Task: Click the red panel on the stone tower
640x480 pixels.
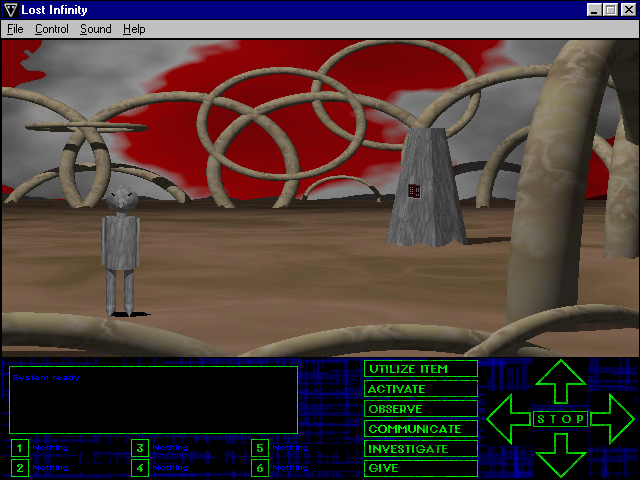Action: [414, 190]
